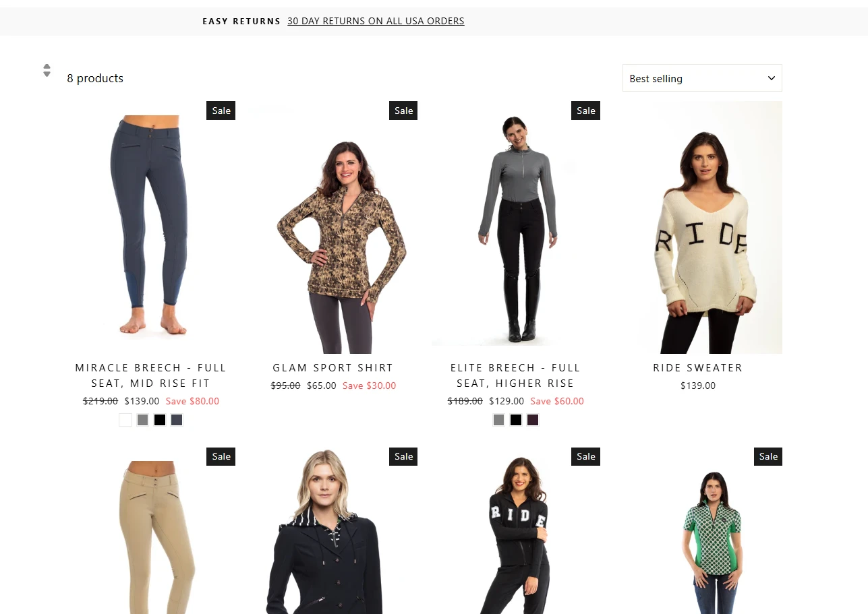
Task: Open the Elite Breech Full Seat title link
Action: (x=516, y=375)
